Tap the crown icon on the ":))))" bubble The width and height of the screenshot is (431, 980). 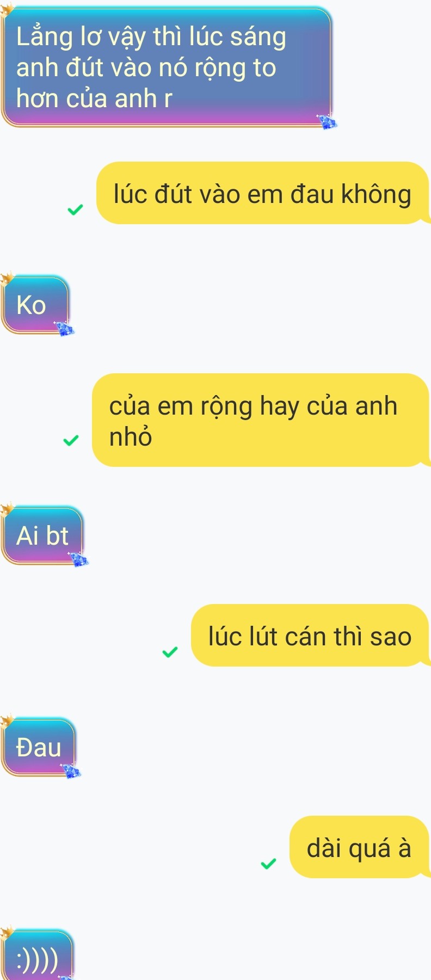(x=7, y=933)
